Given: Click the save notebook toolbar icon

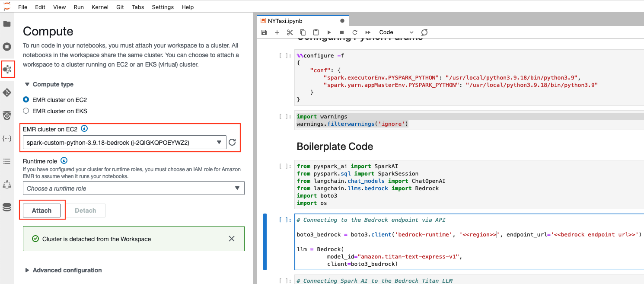Looking at the screenshot, I should (264, 32).
